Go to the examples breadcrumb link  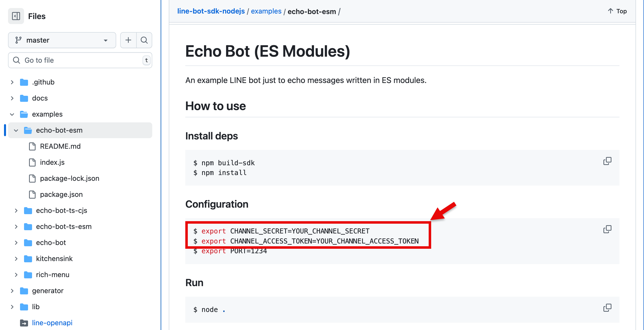pyautogui.click(x=266, y=11)
